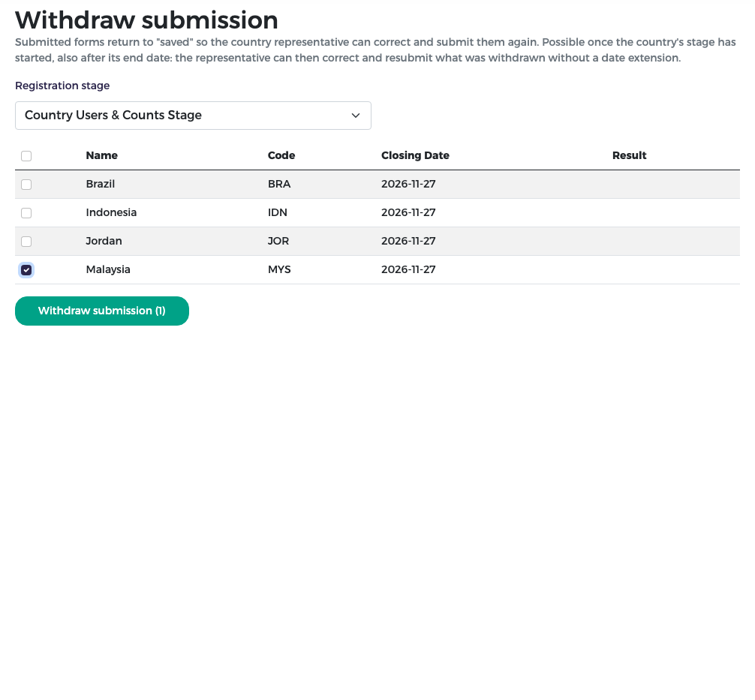Open the Registration stage dropdown
755x700 pixels.
click(193, 116)
